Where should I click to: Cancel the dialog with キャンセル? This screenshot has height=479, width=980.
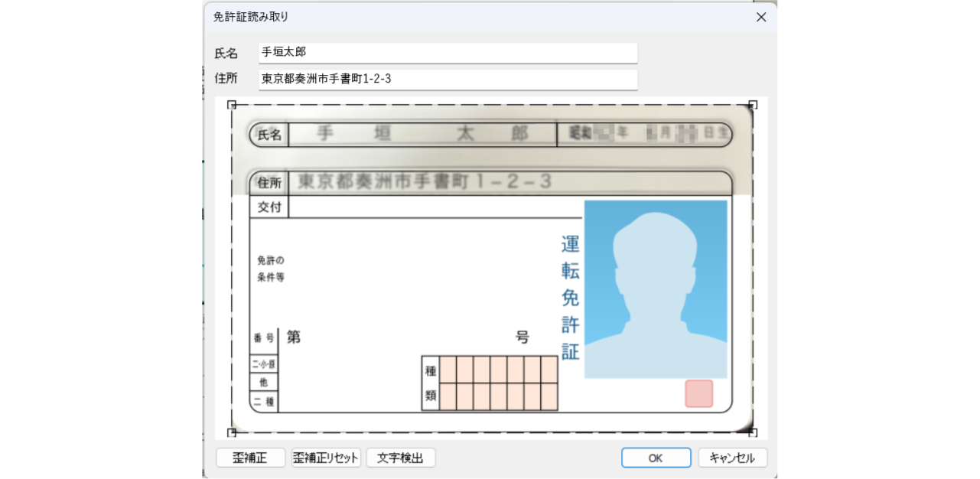pyautogui.click(x=732, y=458)
